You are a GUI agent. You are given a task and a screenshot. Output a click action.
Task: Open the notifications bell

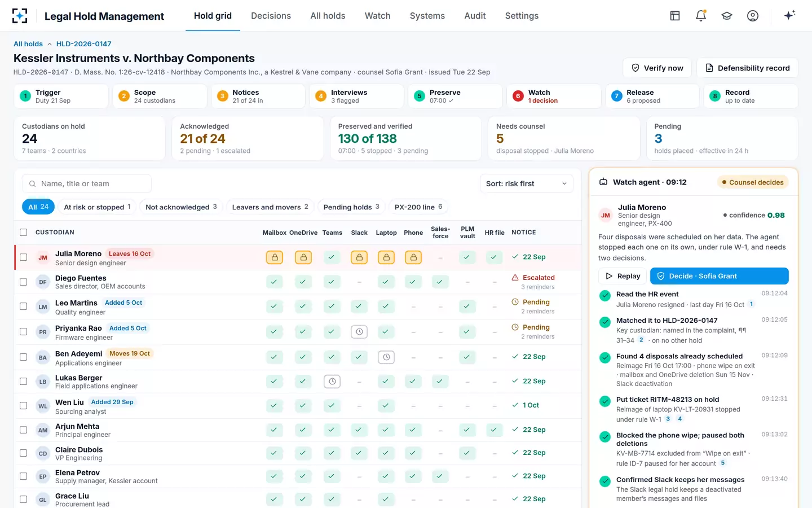tap(701, 16)
